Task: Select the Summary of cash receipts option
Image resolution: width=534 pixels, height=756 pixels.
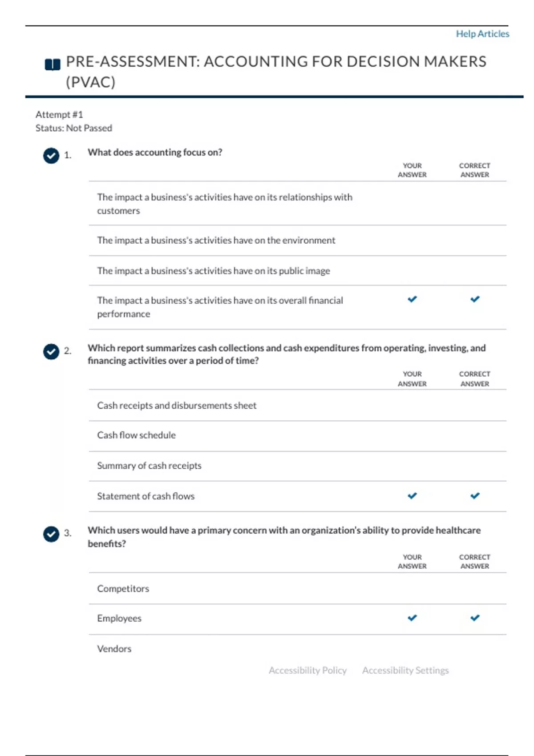Action: click(297, 466)
